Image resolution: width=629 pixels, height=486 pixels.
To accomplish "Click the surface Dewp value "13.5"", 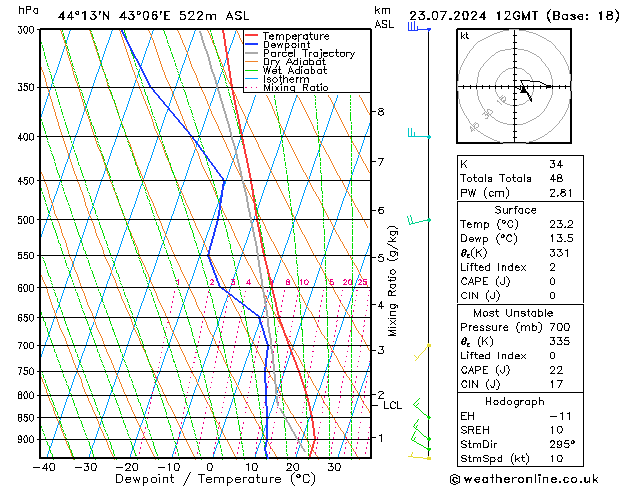I will coord(561,239).
